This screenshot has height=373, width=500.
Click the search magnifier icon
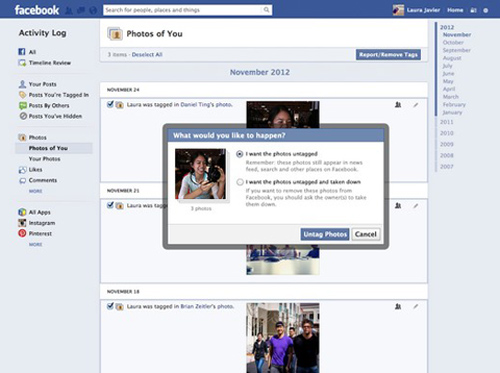(x=266, y=10)
